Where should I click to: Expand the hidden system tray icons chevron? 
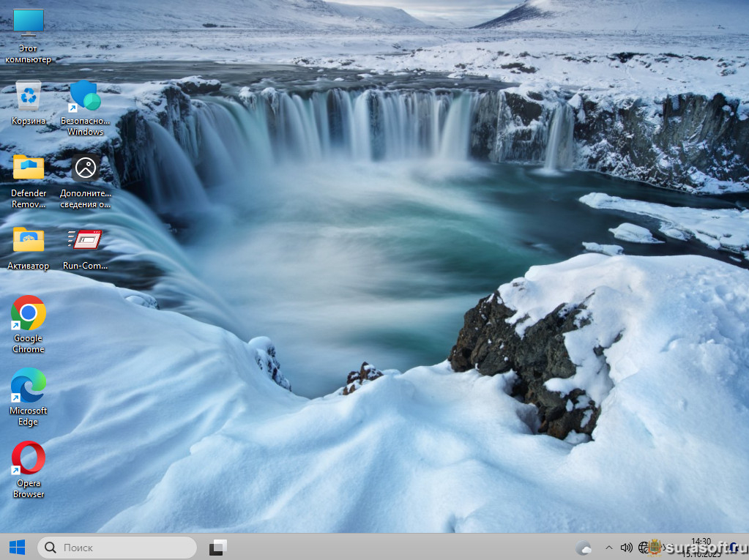[x=608, y=547]
